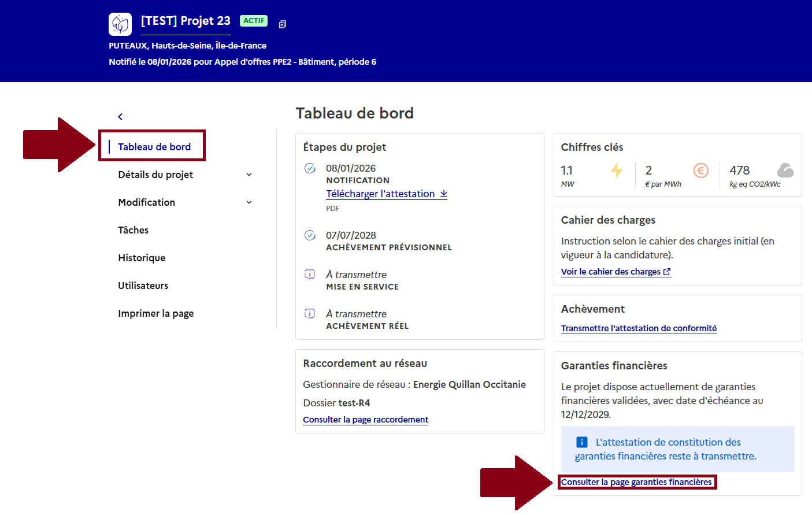The height and width of the screenshot is (515, 812).
Task: Click the project leaf logo icon
Action: [120, 24]
